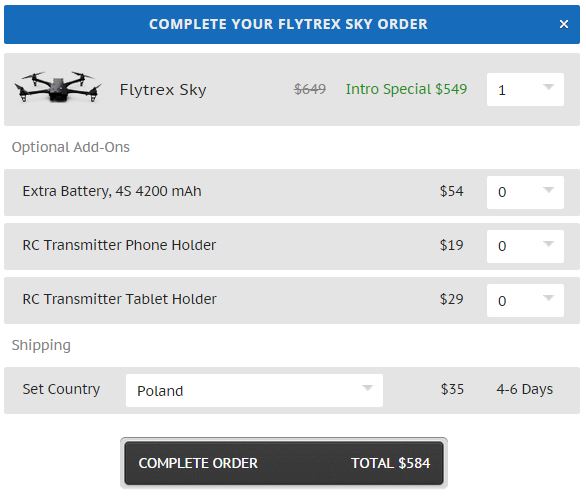
Task: Click the Total $584 text on button
Action: [x=391, y=463]
